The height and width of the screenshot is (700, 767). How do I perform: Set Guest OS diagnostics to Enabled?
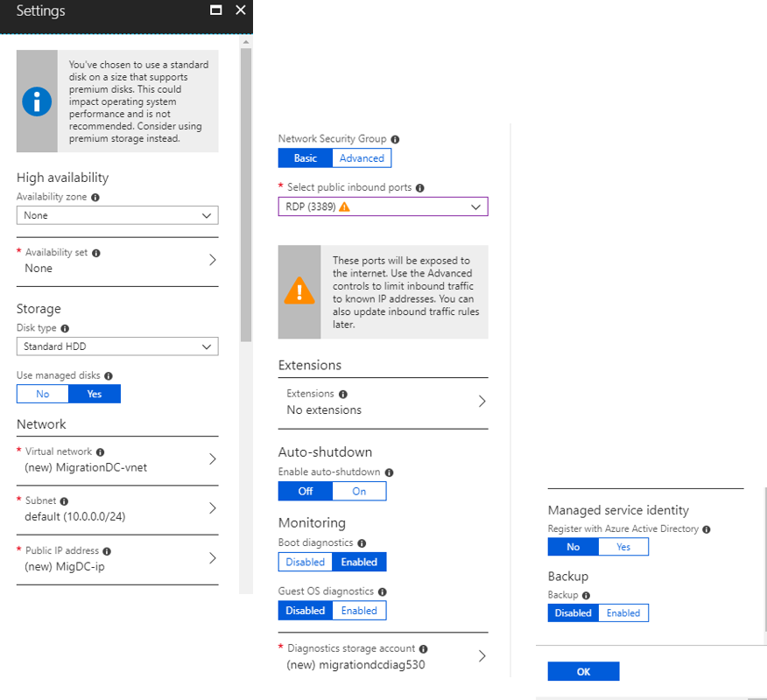coord(359,611)
